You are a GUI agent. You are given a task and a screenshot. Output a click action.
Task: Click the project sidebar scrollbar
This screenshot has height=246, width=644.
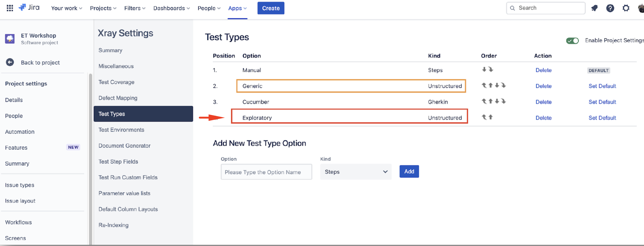[x=90, y=159]
